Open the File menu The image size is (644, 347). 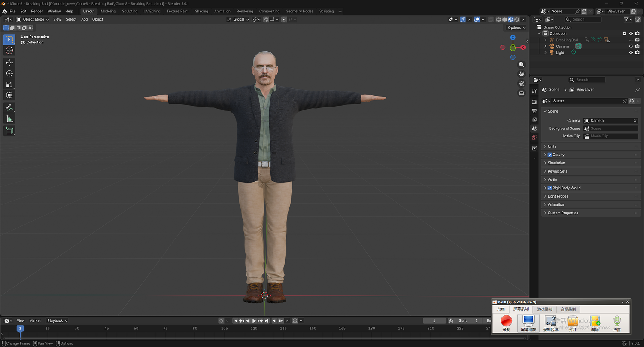12,11
